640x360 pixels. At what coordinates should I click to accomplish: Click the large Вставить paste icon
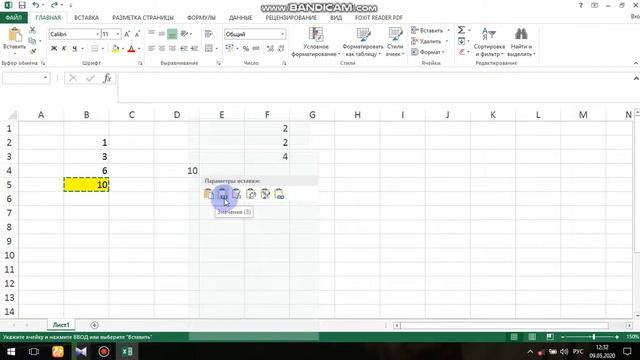coord(15,35)
